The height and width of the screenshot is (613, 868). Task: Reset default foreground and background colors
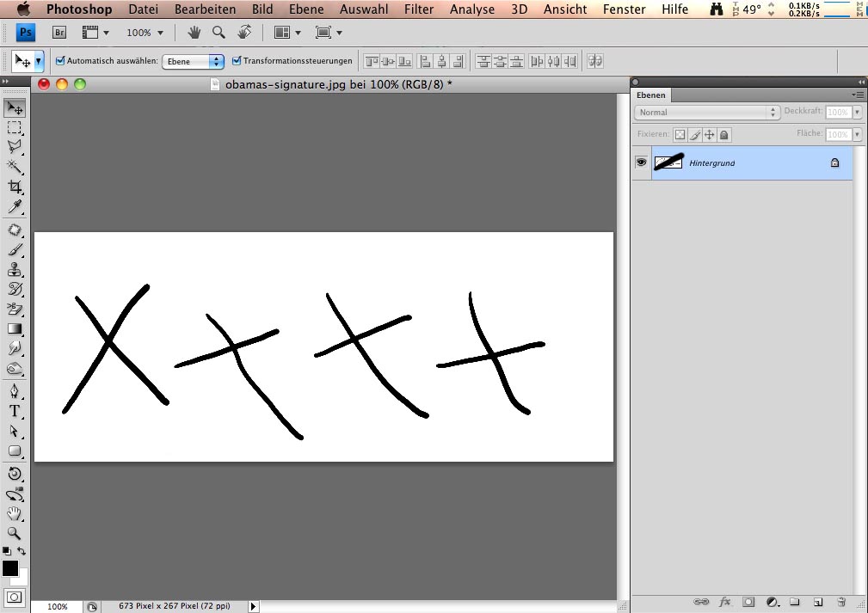7,551
